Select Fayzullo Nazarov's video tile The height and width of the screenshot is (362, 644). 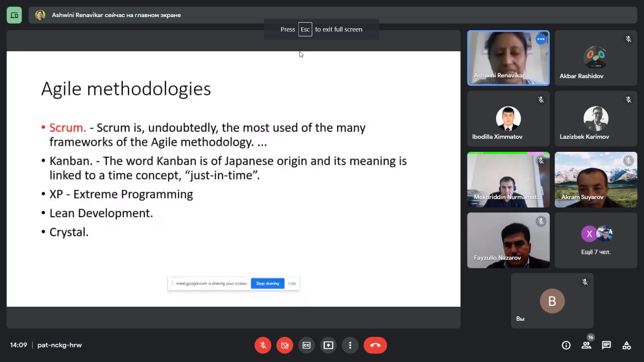click(508, 240)
